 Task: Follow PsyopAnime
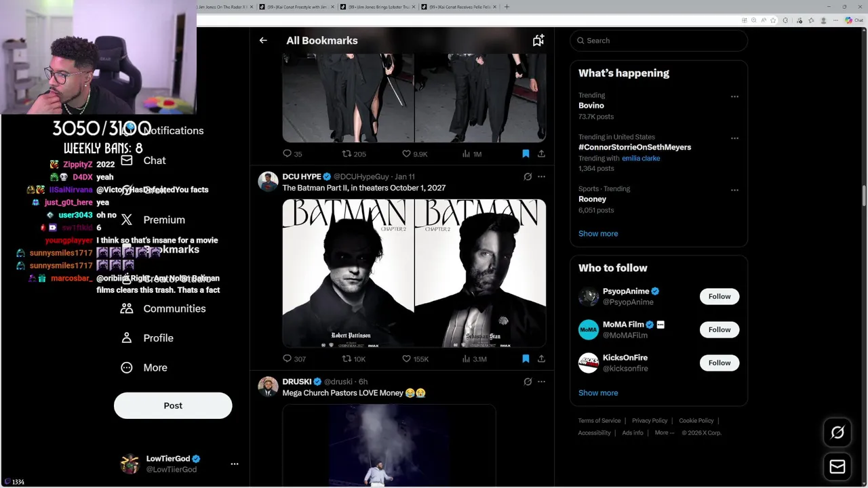click(x=719, y=296)
